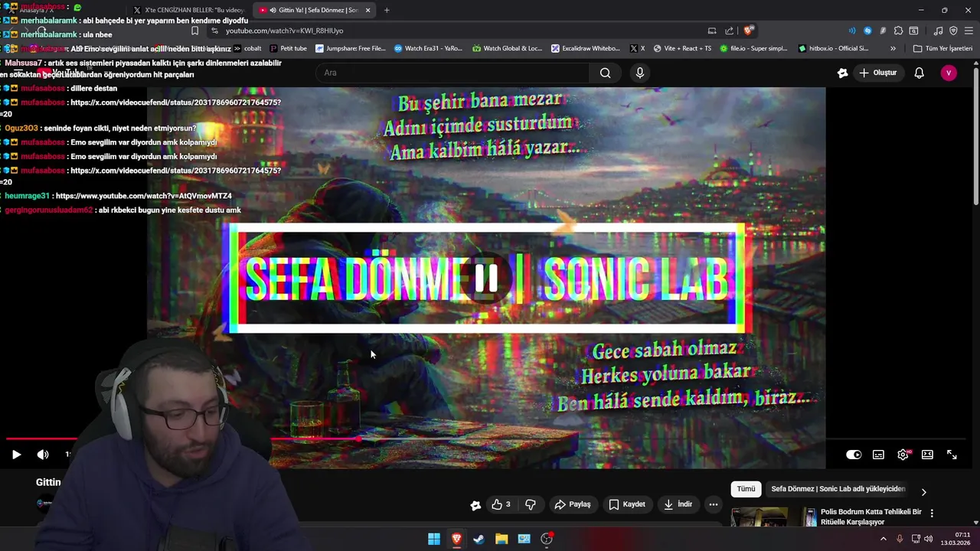Open the Brave Shields lion icon
The width and height of the screenshot is (980, 551).
(749, 31)
